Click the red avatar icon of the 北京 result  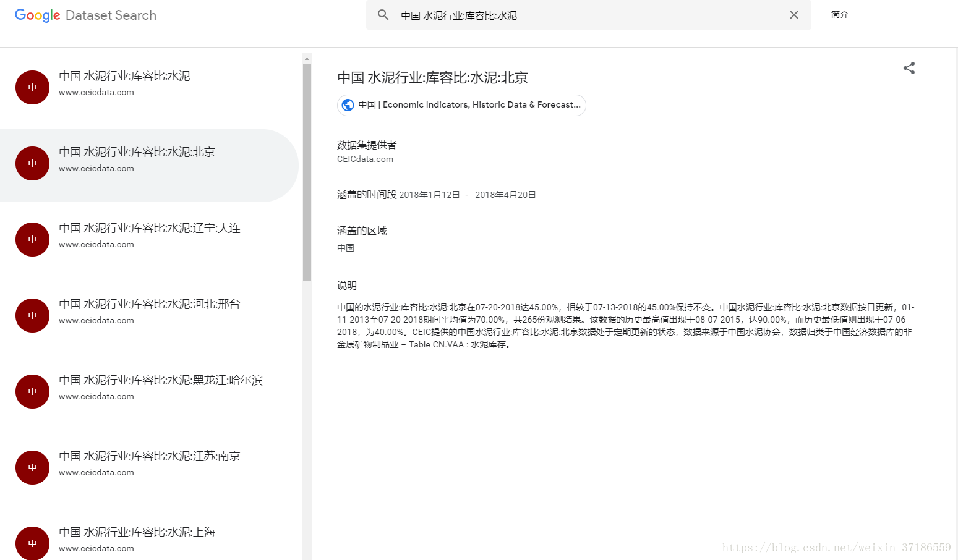tap(32, 163)
